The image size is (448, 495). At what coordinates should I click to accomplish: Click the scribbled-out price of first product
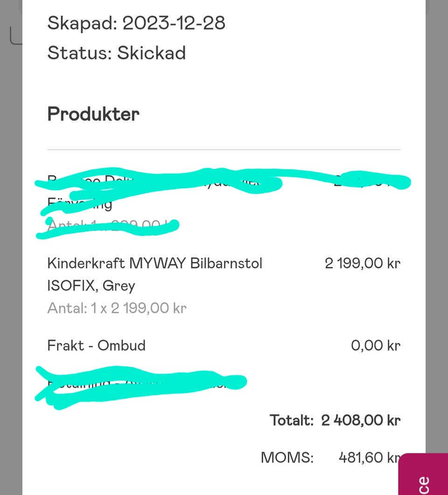[369, 181]
